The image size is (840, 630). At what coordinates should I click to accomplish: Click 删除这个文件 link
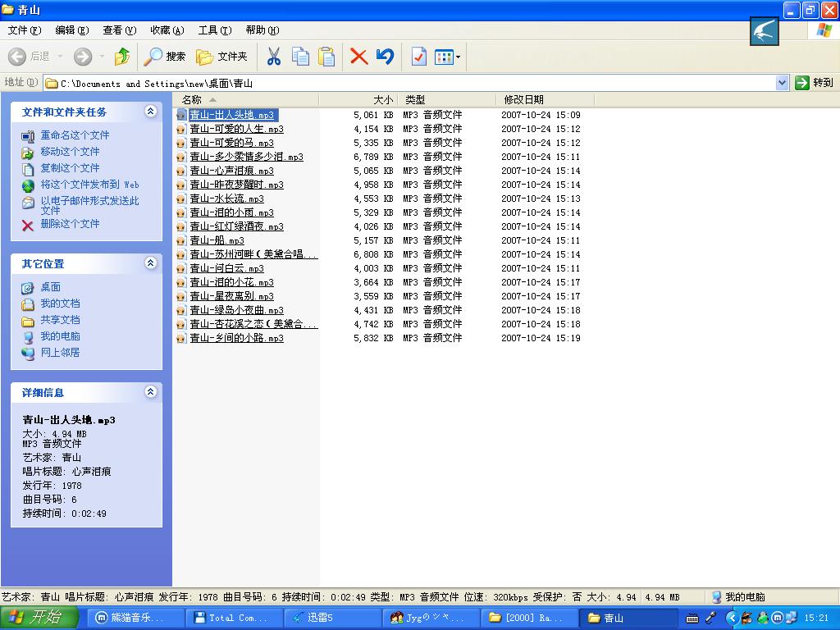click(71, 223)
